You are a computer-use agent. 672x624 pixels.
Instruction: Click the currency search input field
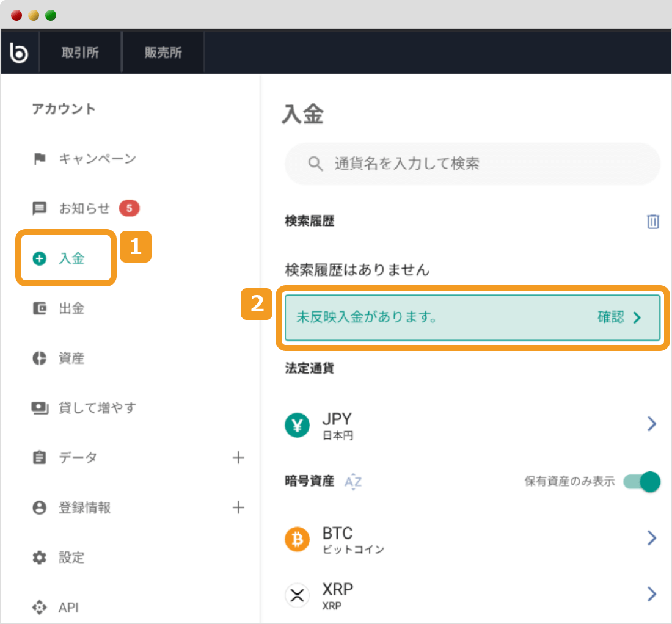pyautogui.click(x=472, y=164)
